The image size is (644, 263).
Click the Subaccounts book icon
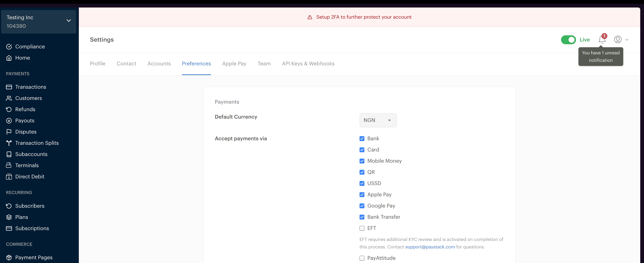9,154
